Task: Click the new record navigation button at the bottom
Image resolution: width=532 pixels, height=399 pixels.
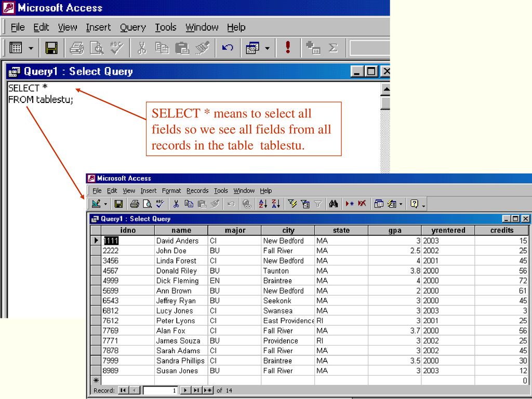Action: pyautogui.click(x=208, y=391)
